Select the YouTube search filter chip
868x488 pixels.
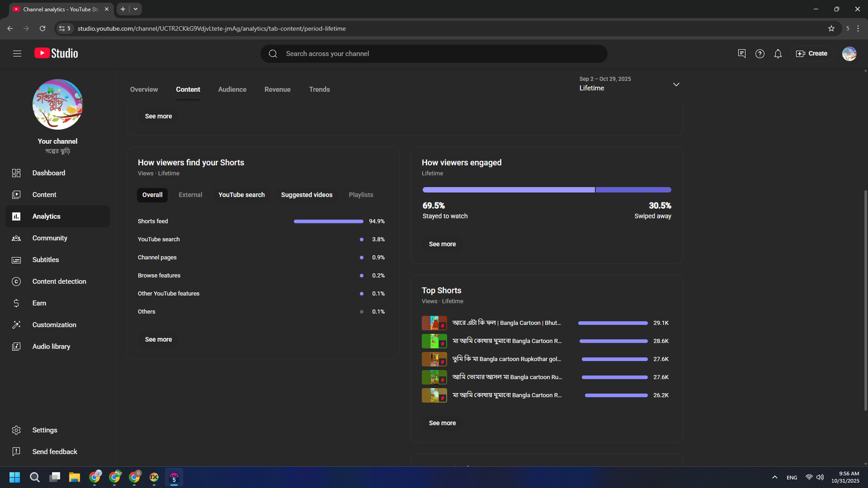pos(241,195)
